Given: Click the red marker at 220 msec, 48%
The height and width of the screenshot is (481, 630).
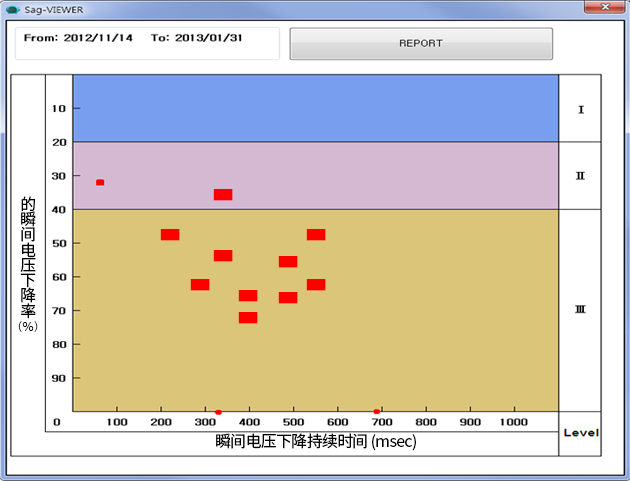Looking at the screenshot, I should click(x=170, y=234).
